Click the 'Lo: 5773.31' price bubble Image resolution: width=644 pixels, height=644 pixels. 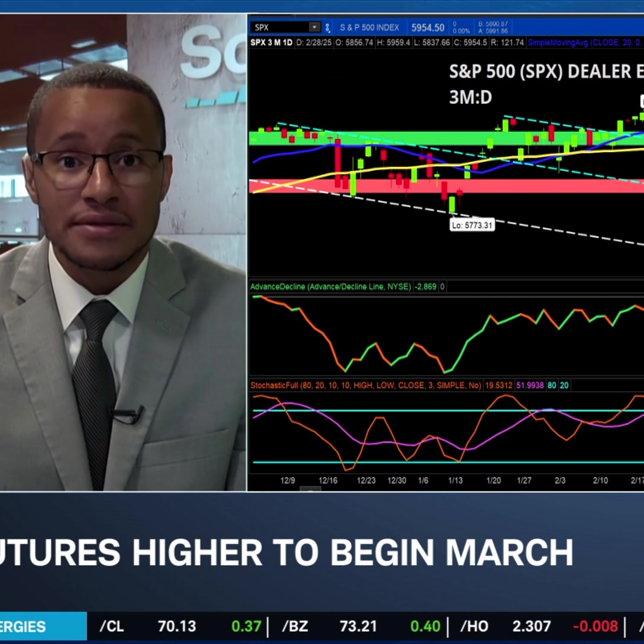(472, 225)
